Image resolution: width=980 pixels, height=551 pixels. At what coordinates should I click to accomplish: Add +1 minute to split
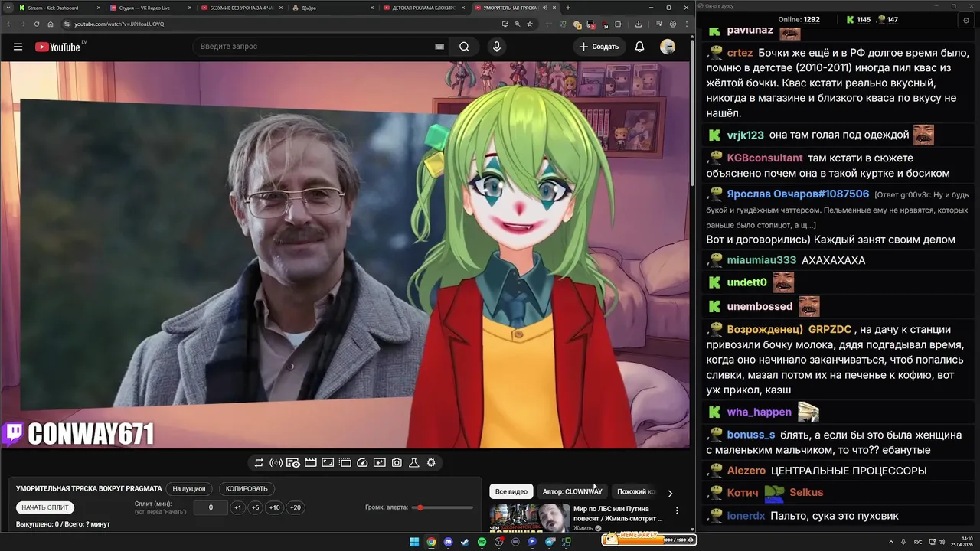point(237,507)
